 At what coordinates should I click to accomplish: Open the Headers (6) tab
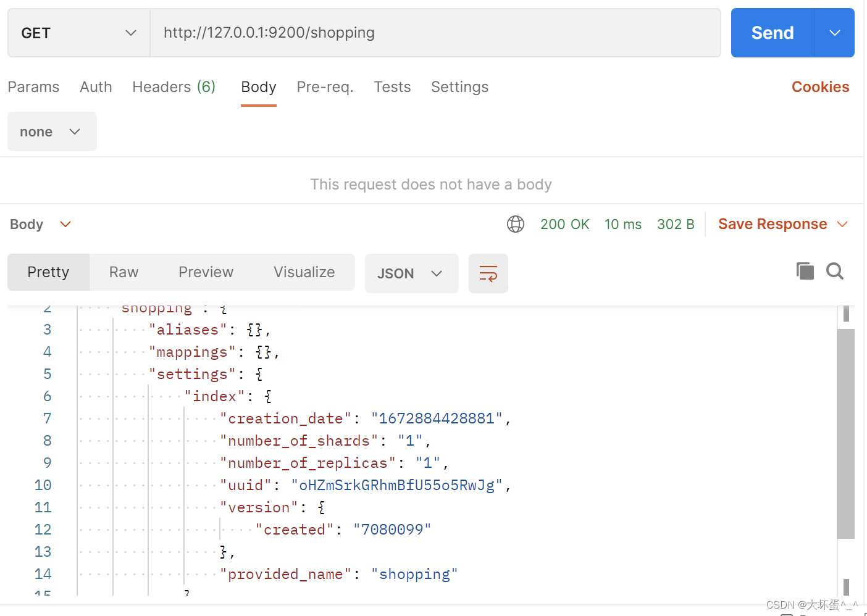pyautogui.click(x=174, y=87)
